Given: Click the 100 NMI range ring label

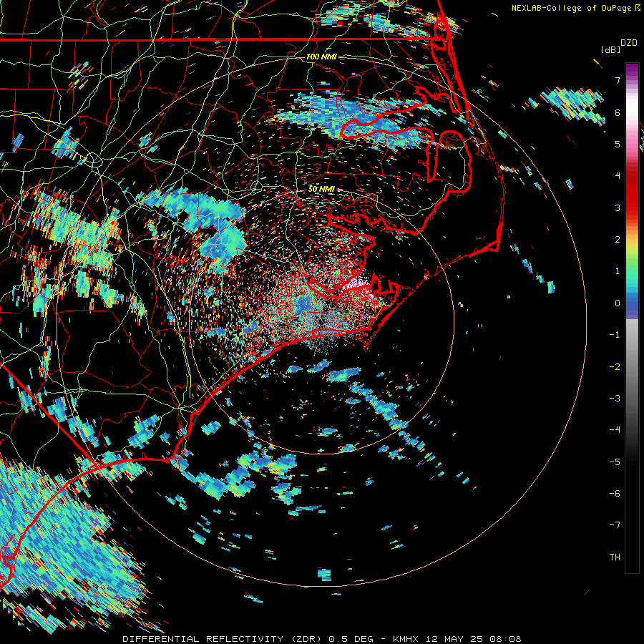Looking at the screenshot, I should tap(321, 57).
